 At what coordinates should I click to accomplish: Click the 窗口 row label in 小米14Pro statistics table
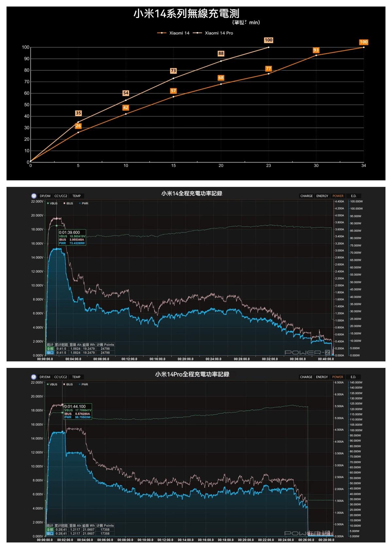pyautogui.click(x=50, y=534)
